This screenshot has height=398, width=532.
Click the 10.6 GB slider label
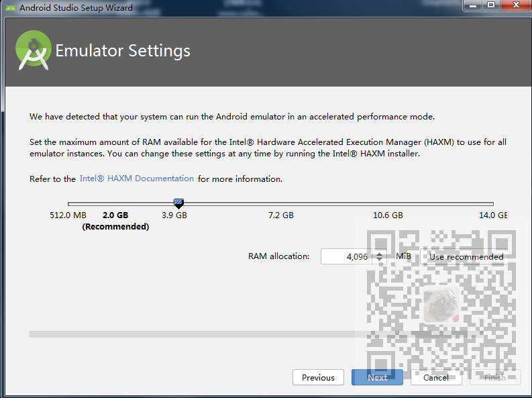coord(388,215)
